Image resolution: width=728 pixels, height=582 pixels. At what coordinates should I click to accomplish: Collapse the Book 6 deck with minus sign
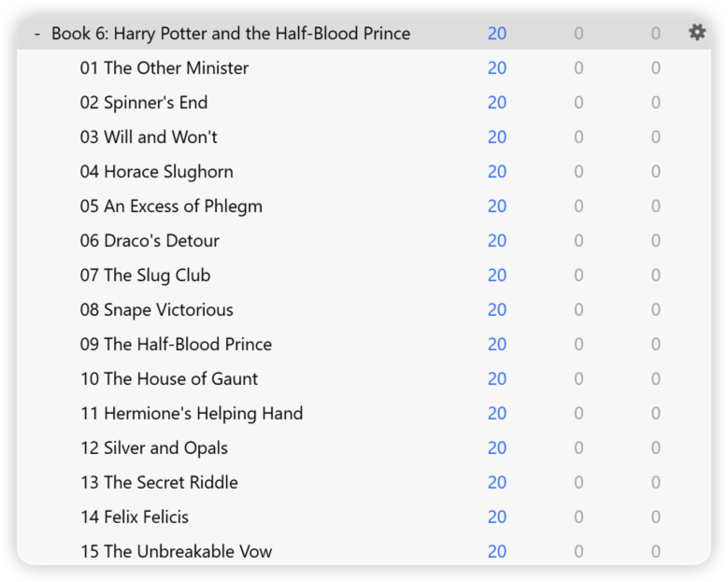point(37,34)
